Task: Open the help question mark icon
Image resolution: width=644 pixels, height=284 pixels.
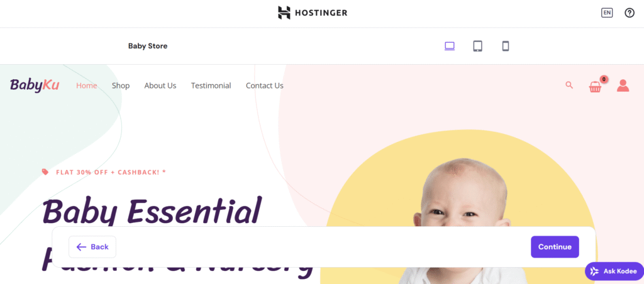Action: 629,13
